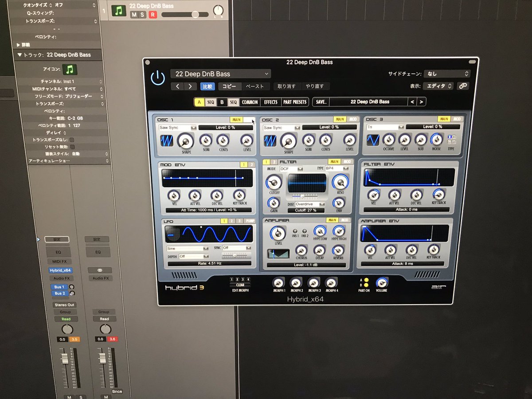Screen dimensions: 532x399
Task: Click the power button to bypass Hybrid
Action: (158, 77)
